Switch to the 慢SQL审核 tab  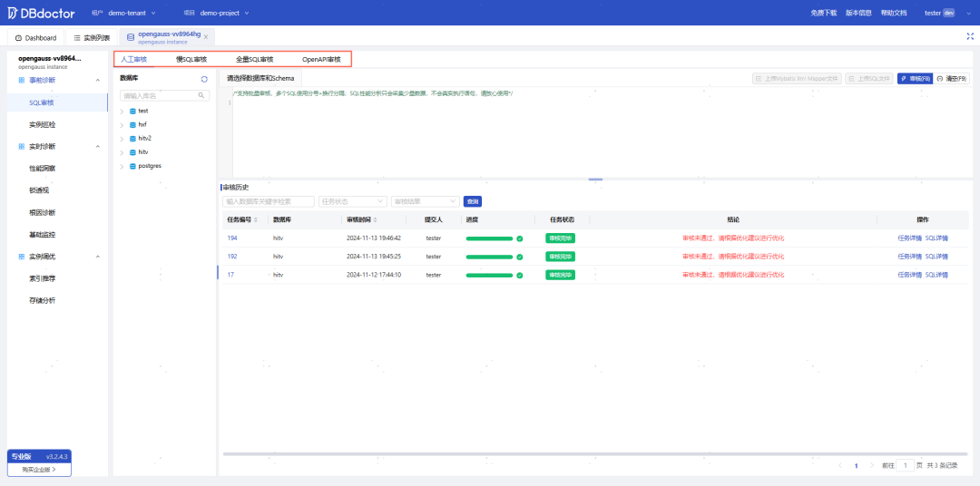tap(191, 60)
